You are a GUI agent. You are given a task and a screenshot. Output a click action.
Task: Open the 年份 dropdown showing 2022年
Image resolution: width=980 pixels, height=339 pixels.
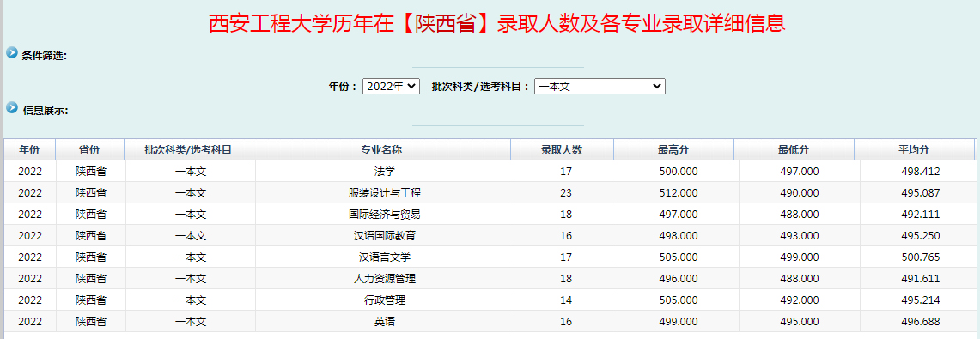coord(392,86)
